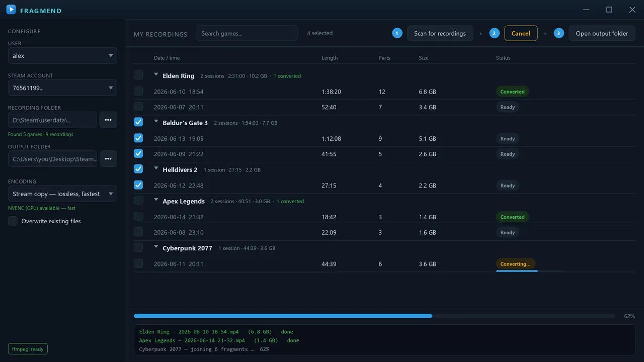Image resolution: width=644 pixels, height=362 pixels.
Task: Browse for the output folder via ellipsis button
Action: point(108,158)
